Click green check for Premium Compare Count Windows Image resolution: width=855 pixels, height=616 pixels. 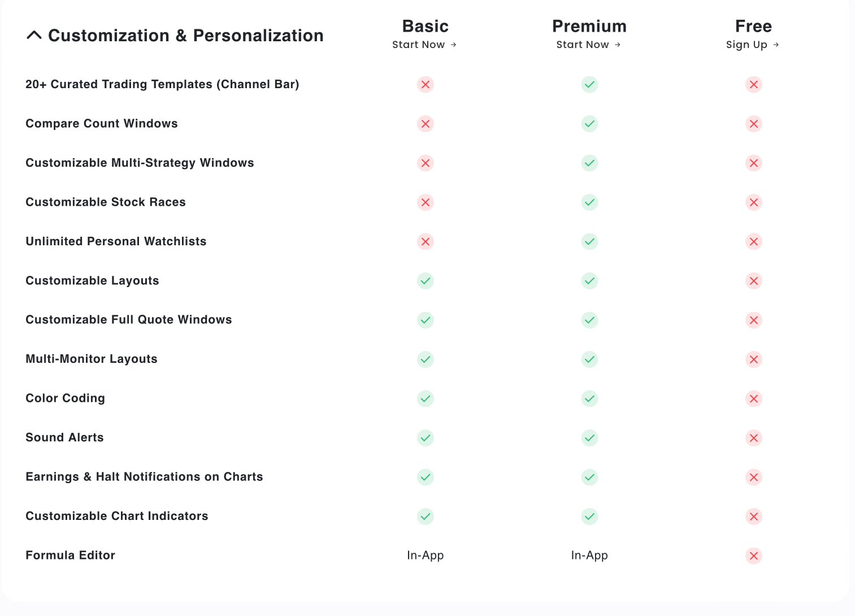tap(589, 124)
